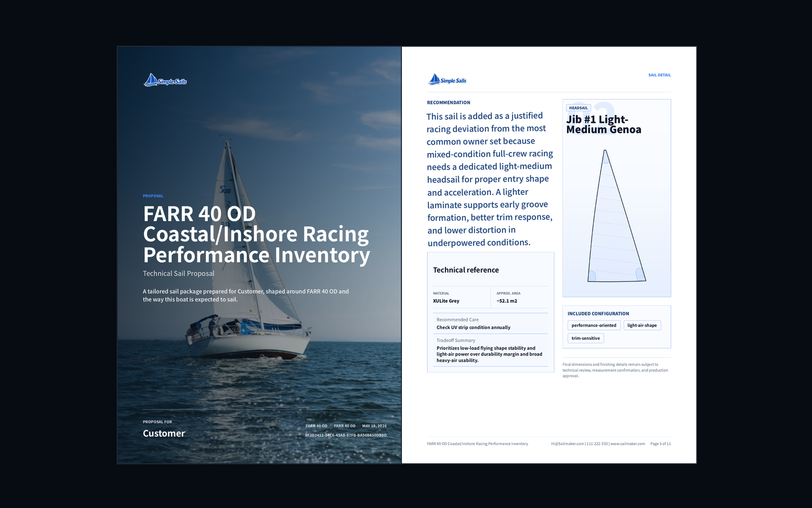Click the first 'FARR 40 OD' cover metadata label
The image size is (812, 508).
pos(316,426)
